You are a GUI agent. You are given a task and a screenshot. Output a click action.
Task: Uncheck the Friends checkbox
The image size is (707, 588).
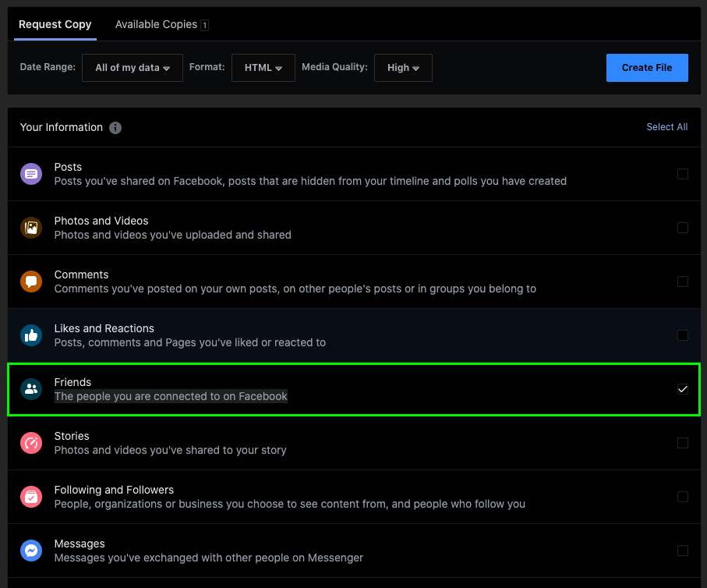pyautogui.click(x=683, y=389)
